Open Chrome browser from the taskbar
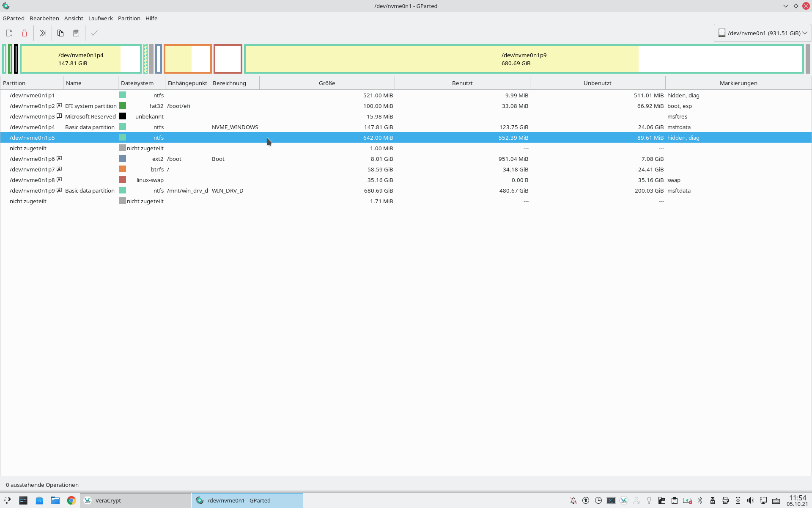The width and height of the screenshot is (812, 508). pyautogui.click(x=71, y=500)
